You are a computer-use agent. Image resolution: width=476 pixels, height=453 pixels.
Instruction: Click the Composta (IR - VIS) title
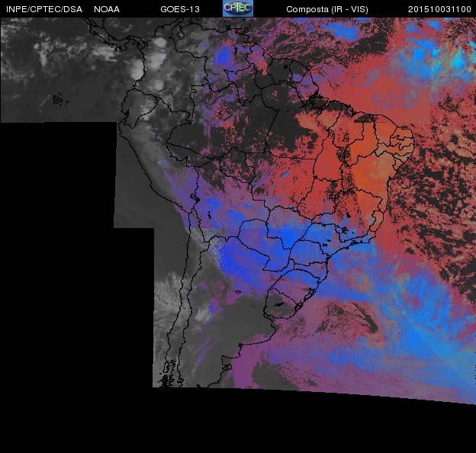[327, 9]
